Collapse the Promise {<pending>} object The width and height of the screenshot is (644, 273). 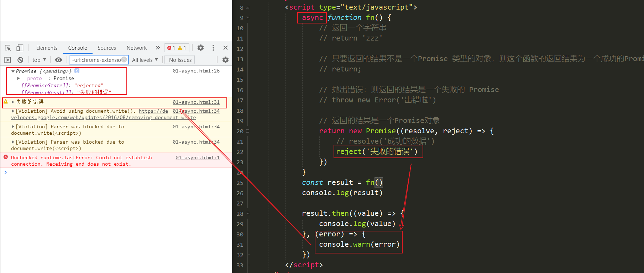pyautogui.click(x=13, y=71)
